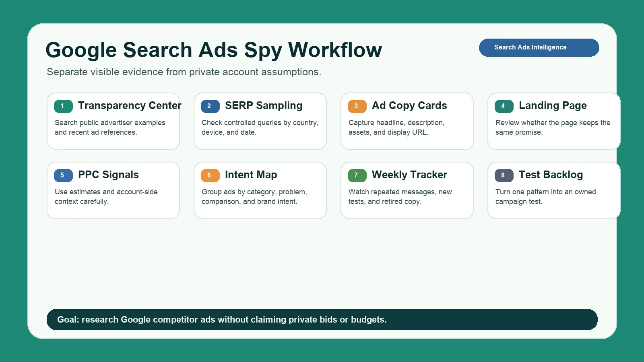
Task: Click the orange number 3 badge
Action: pyautogui.click(x=357, y=106)
